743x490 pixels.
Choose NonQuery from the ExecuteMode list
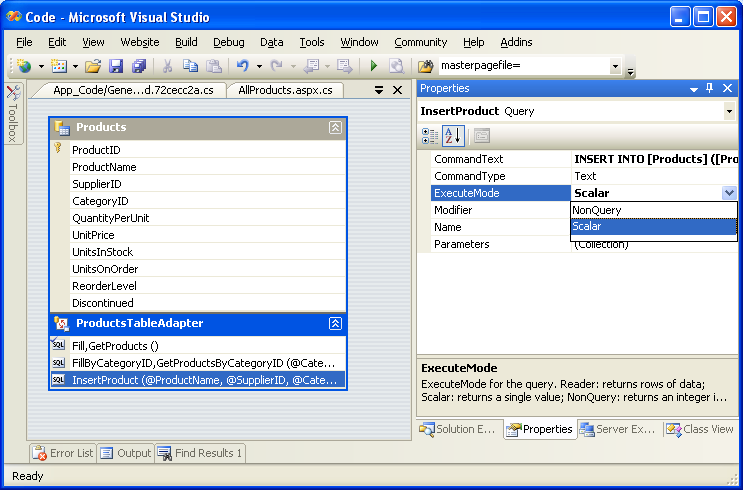[597, 210]
